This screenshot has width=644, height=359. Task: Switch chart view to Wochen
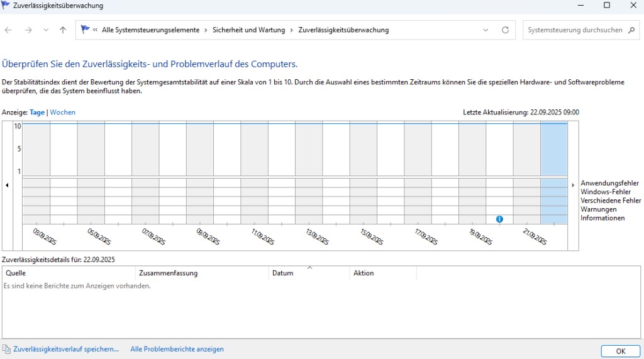[62, 113]
